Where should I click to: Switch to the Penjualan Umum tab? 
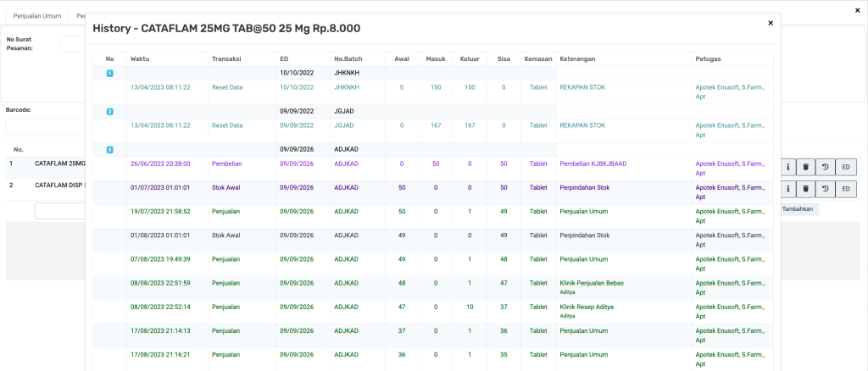pos(37,16)
